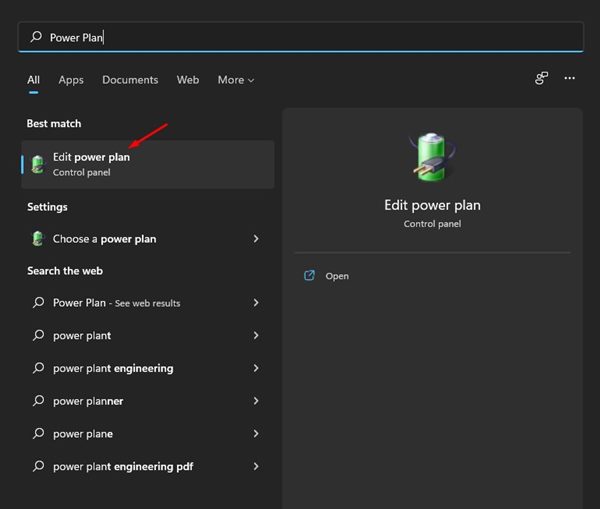This screenshot has width=600, height=509.
Task: Select the Web filter tab
Action: coord(188,80)
